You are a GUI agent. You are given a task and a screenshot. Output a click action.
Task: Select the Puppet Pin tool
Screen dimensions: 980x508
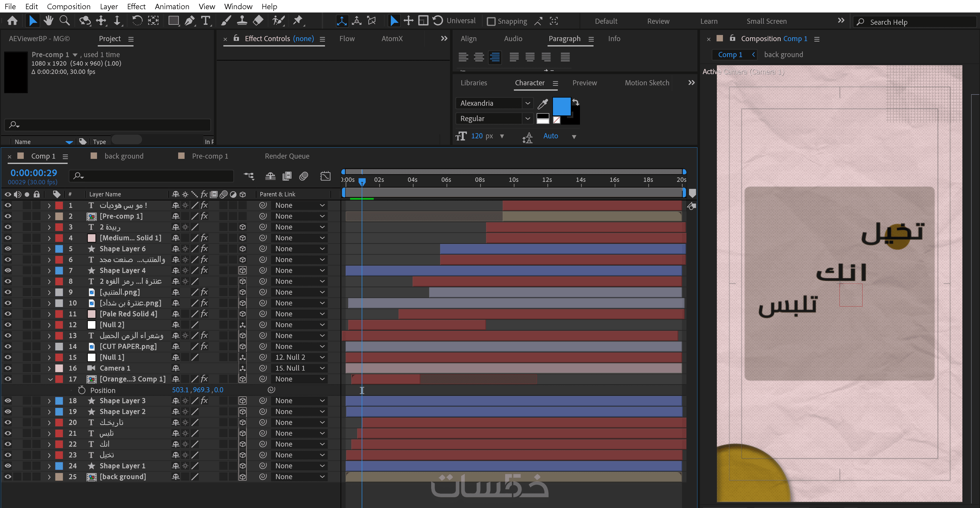click(x=297, y=20)
